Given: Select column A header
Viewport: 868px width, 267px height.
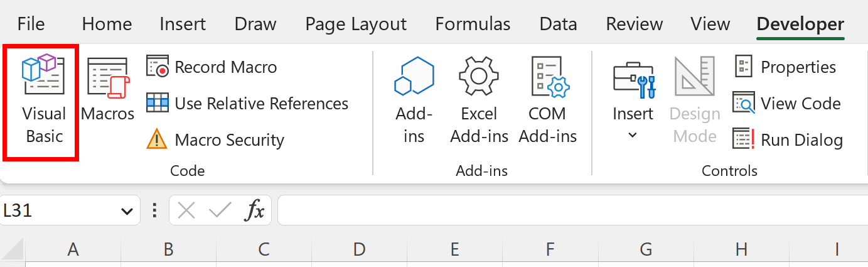Looking at the screenshot, I should [73, 250].
